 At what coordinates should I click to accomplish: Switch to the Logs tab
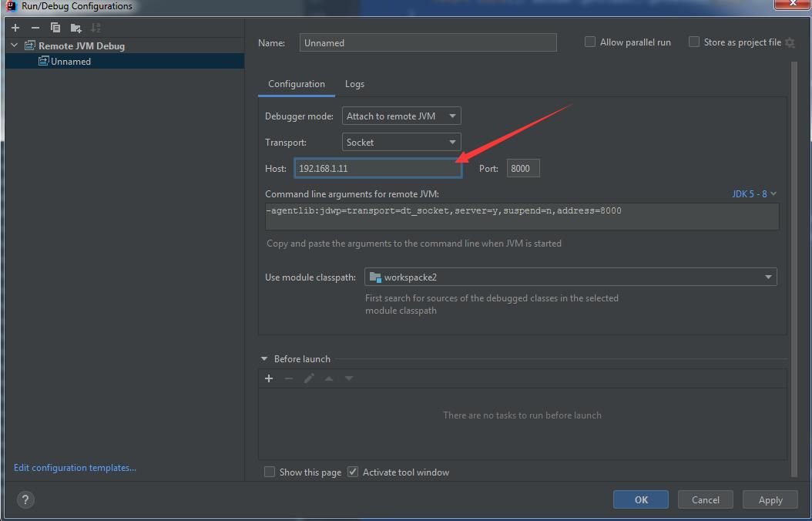point(354,84)
